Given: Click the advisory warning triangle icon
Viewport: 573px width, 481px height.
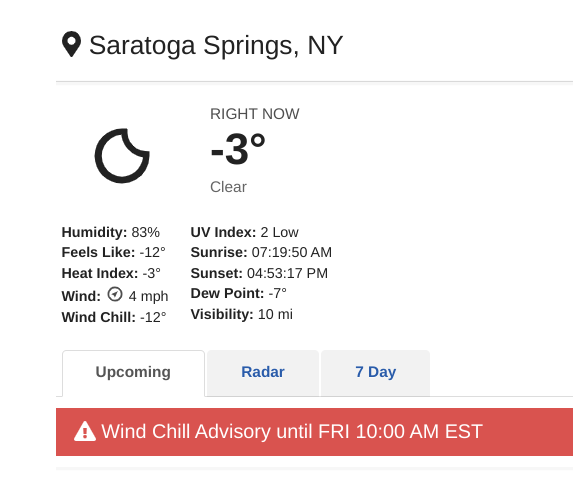Looking at the screenshot, I should point(85,431).
